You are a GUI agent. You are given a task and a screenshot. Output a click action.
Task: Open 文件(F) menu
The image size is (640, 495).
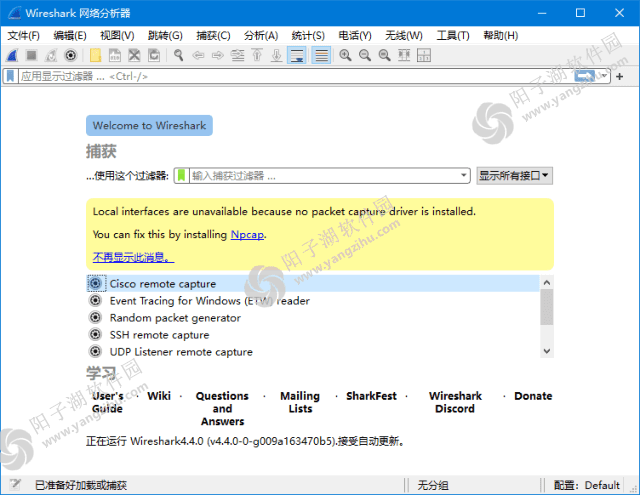point(24,36)
